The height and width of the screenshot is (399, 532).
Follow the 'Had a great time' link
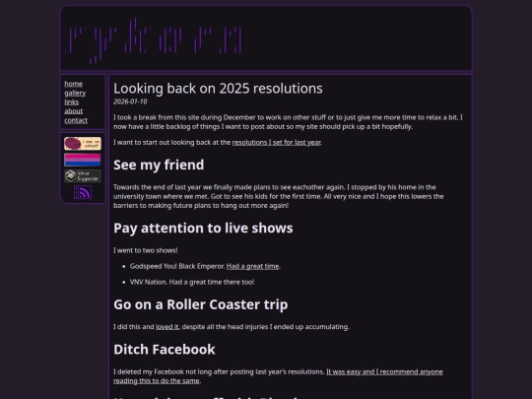tap(253, 266)
